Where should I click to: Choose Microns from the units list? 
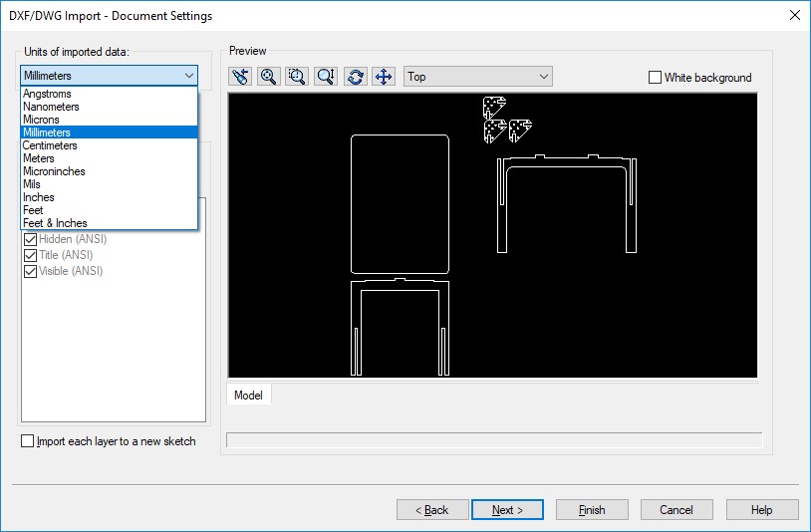point(110,120)
